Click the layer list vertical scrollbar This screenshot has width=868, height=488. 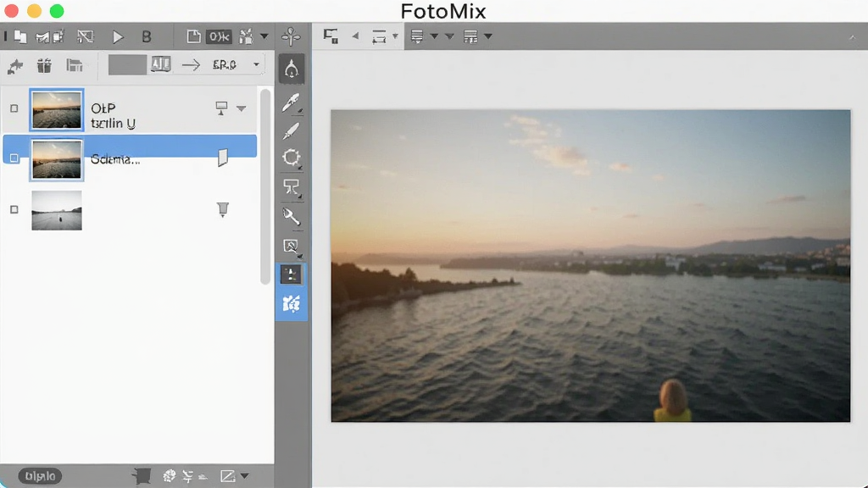265,186
